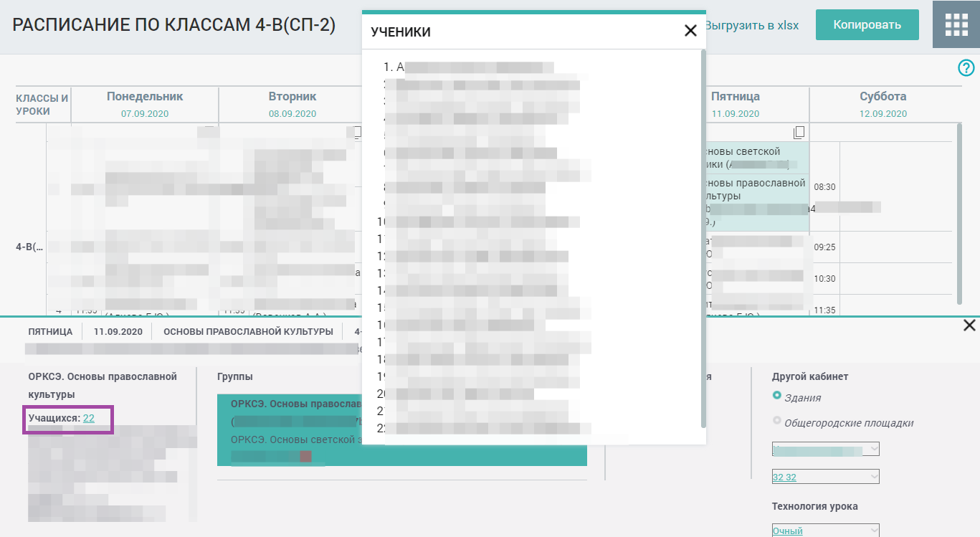Click the 08:30 time slot on Saturday

824,187
